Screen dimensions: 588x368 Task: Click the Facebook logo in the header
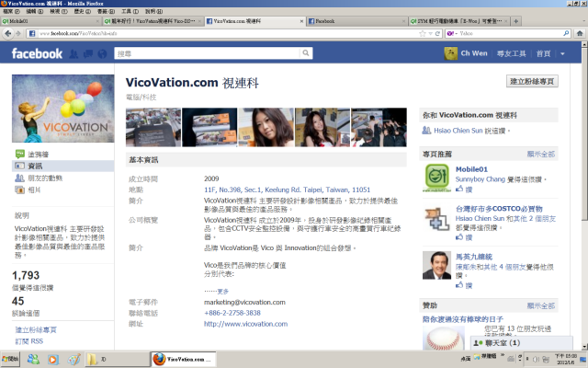(x=37, y=53)
